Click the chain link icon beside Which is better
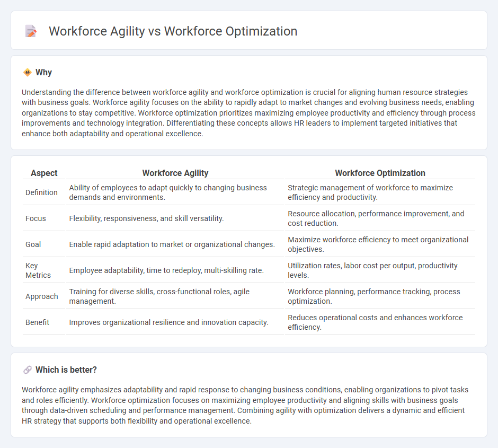 point(28,370)
